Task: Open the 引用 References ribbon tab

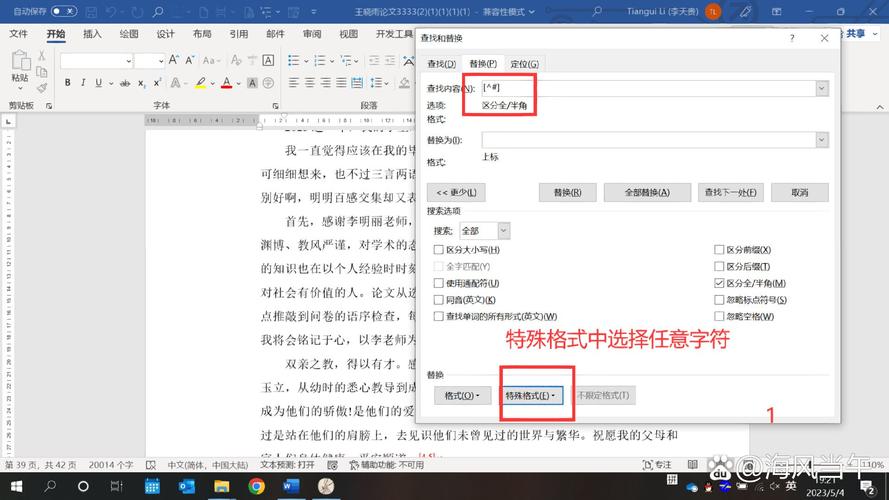Action: click(239, 34)
